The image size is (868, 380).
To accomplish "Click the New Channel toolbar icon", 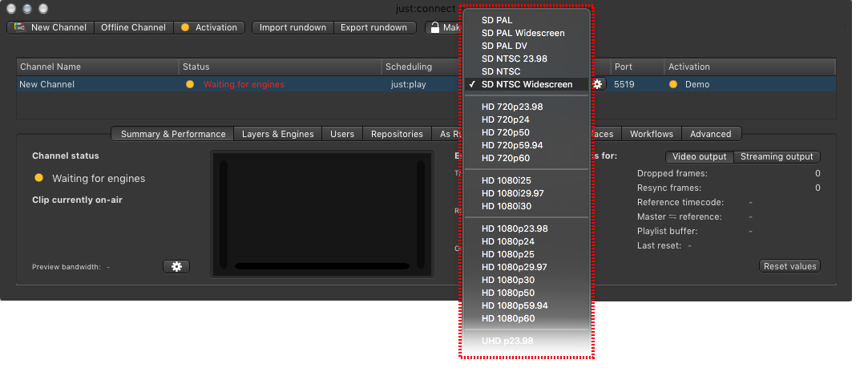I will click(20, 27).
